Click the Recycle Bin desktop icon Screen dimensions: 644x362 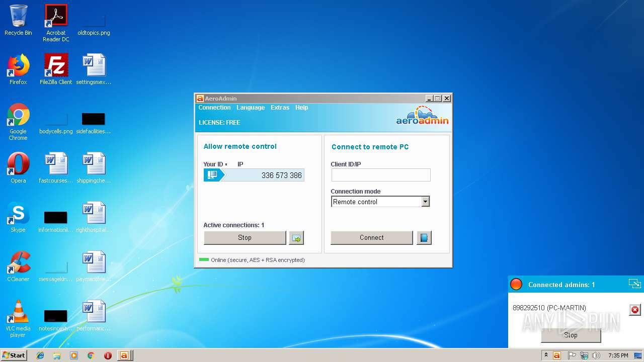[x=18, y=20]
